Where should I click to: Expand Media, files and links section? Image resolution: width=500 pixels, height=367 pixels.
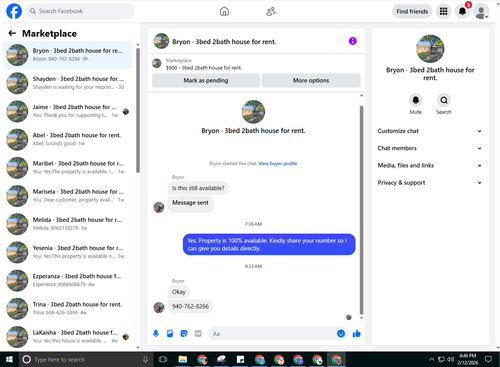click(429, 165)
